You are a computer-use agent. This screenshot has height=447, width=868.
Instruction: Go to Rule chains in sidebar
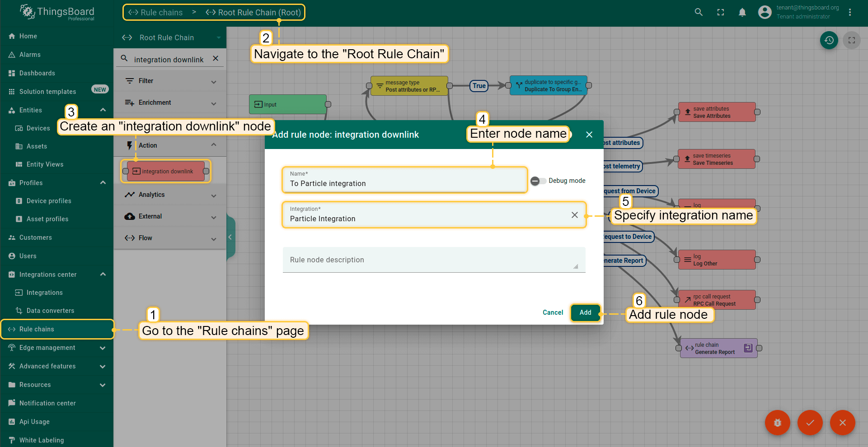[37, 329]
